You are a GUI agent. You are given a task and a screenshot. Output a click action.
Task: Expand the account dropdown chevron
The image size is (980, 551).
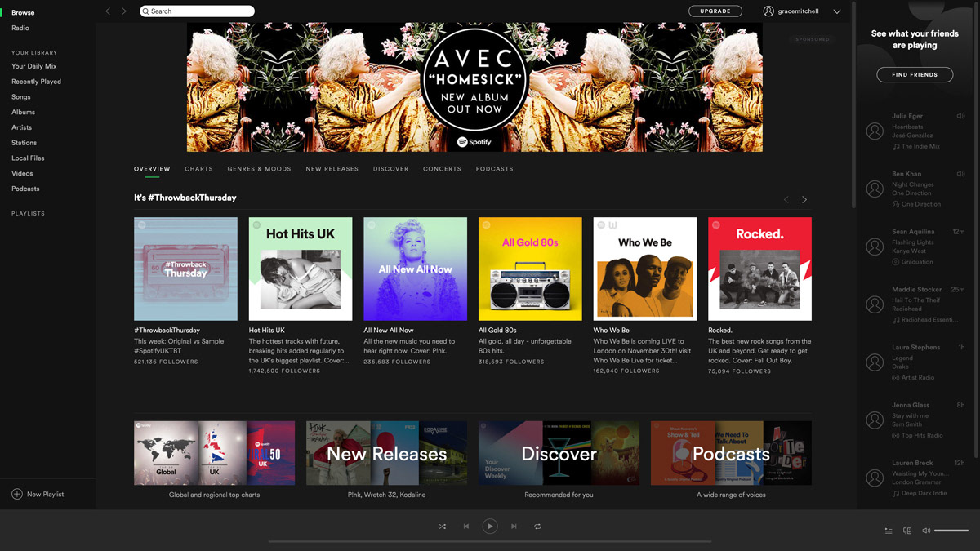point(837,11)
